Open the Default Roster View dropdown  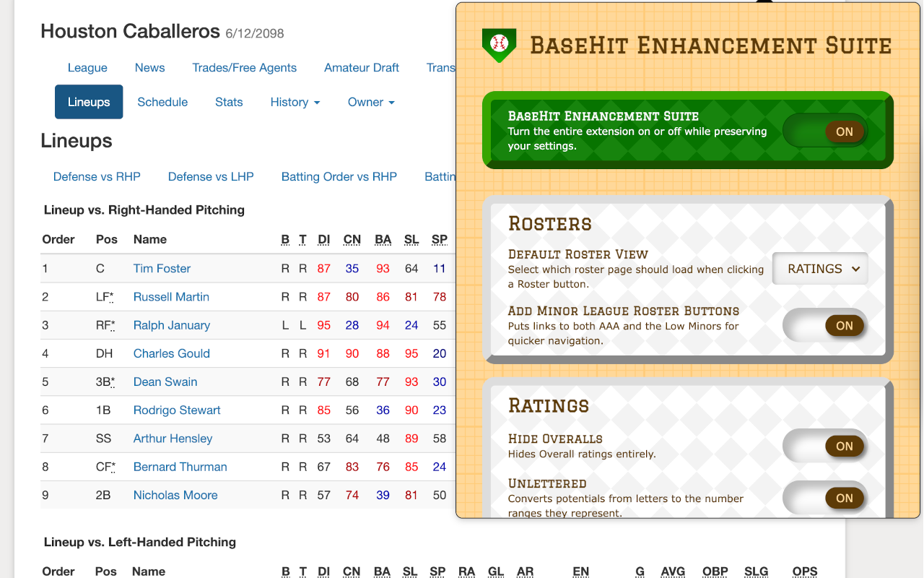(x=820, y=268)
